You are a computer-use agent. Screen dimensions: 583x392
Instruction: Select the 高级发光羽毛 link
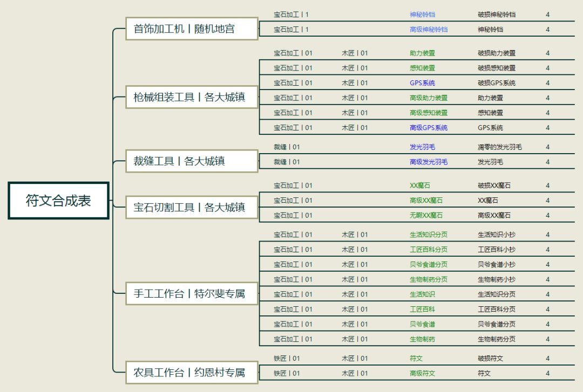(x=428, y=162)
